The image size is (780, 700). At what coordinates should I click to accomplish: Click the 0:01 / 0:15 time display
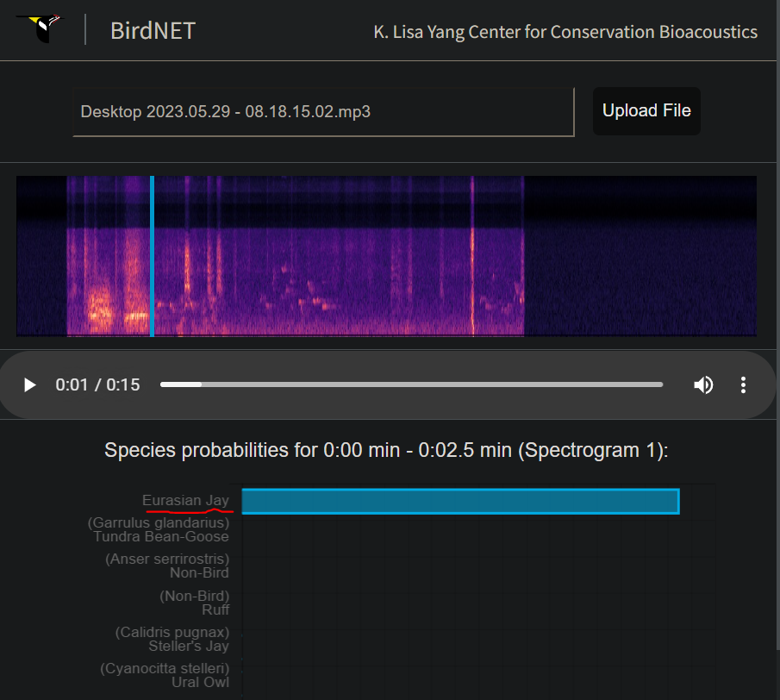pyautogui.click(x=97, y=384)
